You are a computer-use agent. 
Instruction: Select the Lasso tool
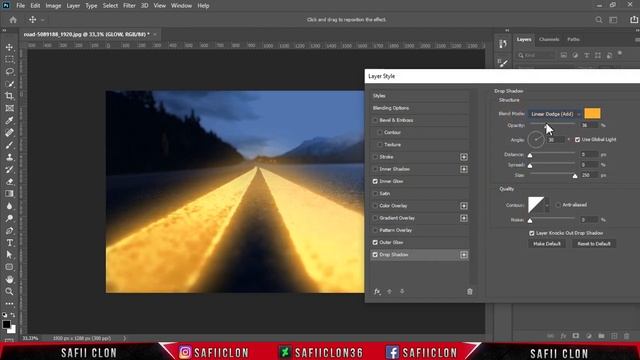[9, 72]
